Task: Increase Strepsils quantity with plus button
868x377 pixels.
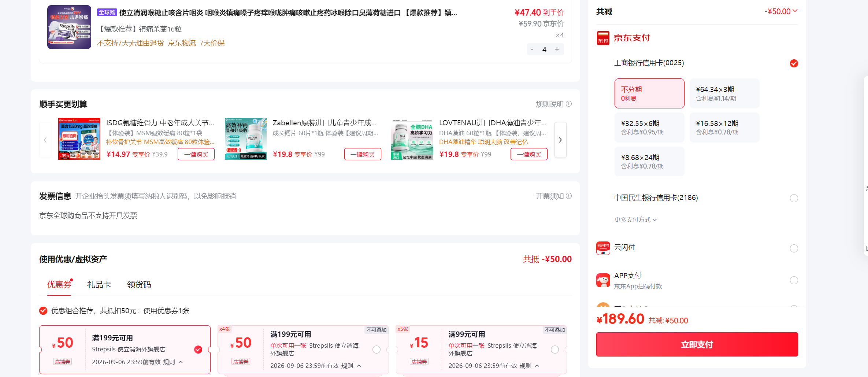Action: (x=557, y=49)
